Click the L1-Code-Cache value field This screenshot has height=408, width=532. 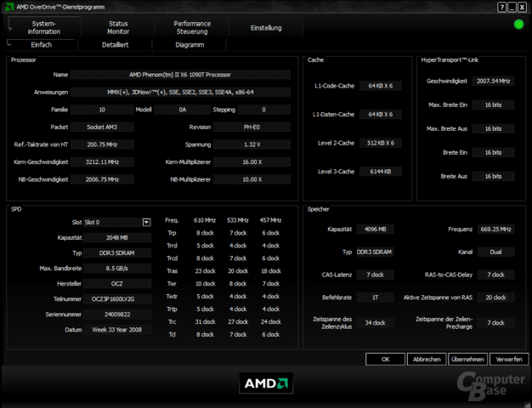pos(381,86)
